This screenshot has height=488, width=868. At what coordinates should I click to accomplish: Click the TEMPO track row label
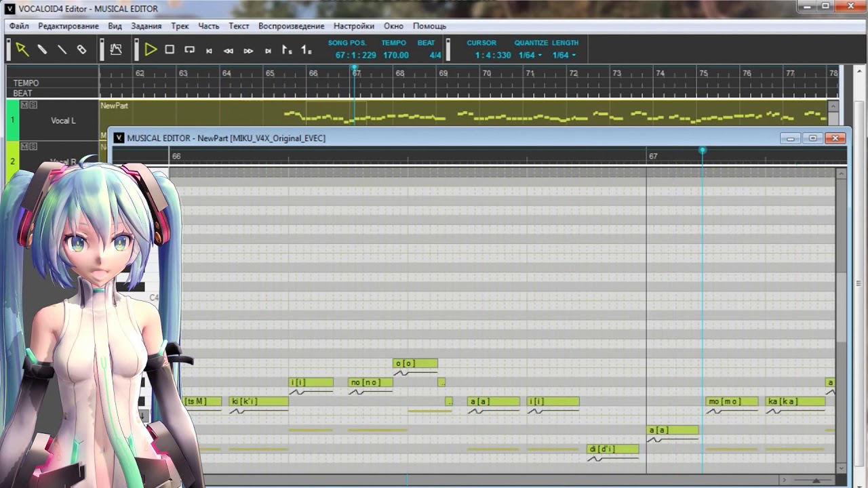pyautogui.click(x=26, y=83)
